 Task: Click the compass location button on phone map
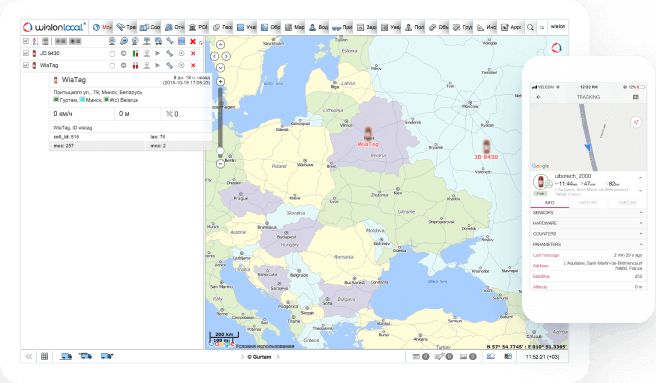coord(636,122)
